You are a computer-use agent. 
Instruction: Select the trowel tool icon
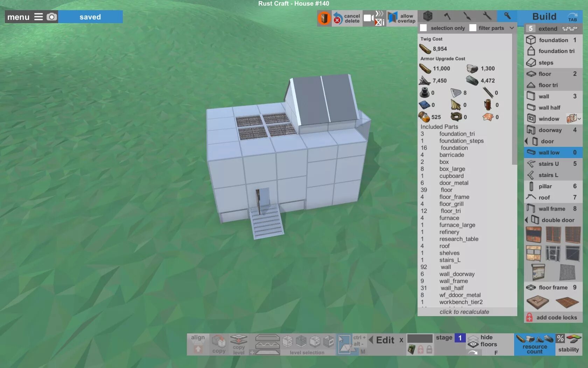click(x=467, y=16)
